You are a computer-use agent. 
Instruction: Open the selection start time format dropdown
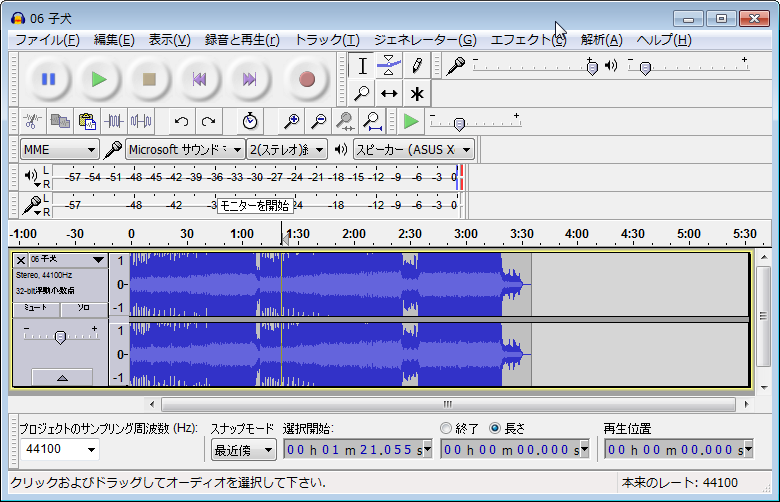tap(427, 450)
